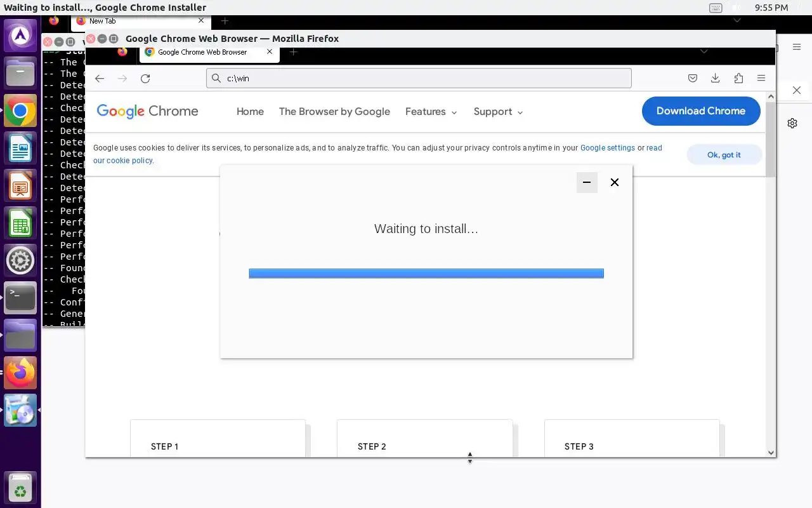This screenshot has height=508, width=812.
Task: Click the blue installation progress bar
Action: point(426,273)
